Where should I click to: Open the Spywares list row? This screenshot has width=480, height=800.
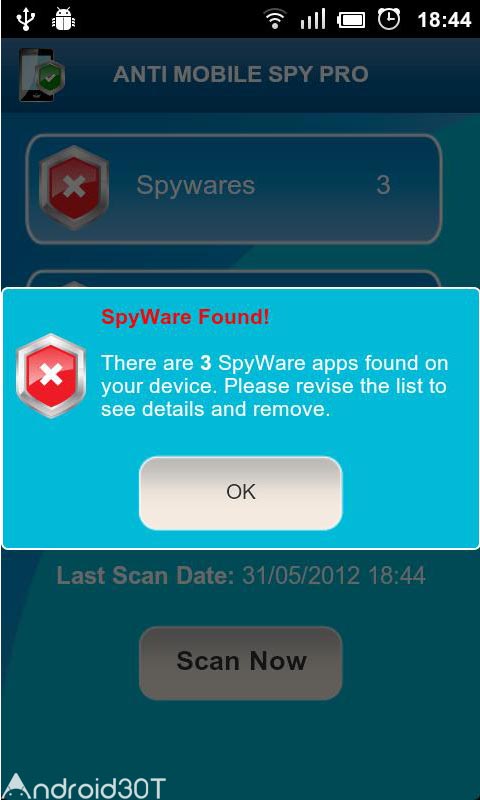point(234,189)
